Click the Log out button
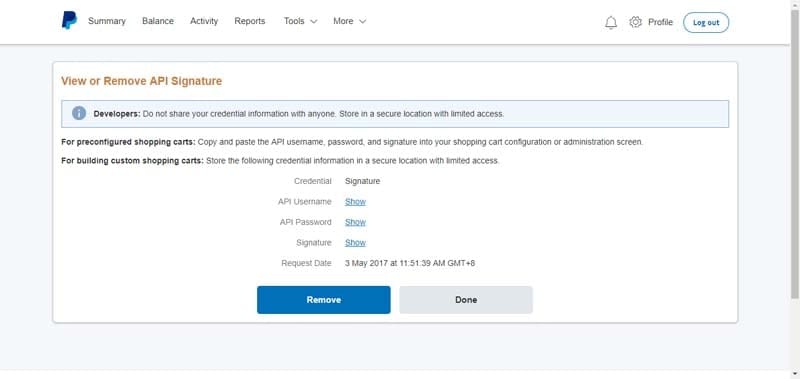 (706, 22)
